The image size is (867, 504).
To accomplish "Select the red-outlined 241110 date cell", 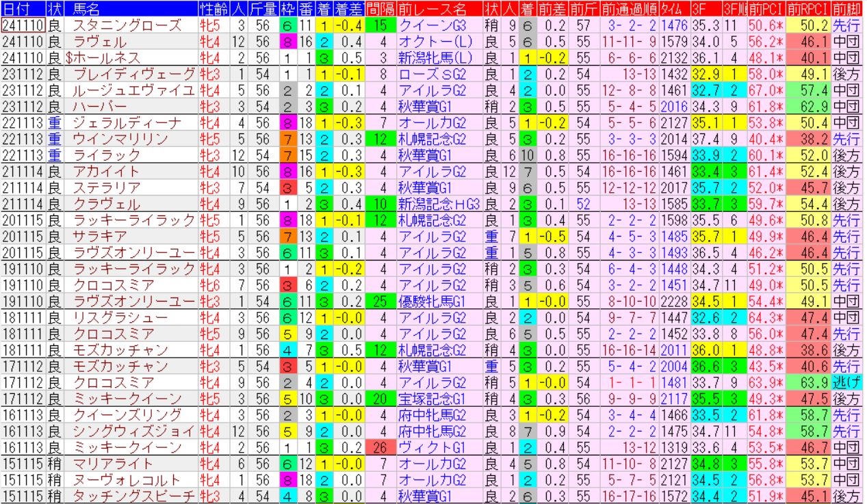I will 23,26.
